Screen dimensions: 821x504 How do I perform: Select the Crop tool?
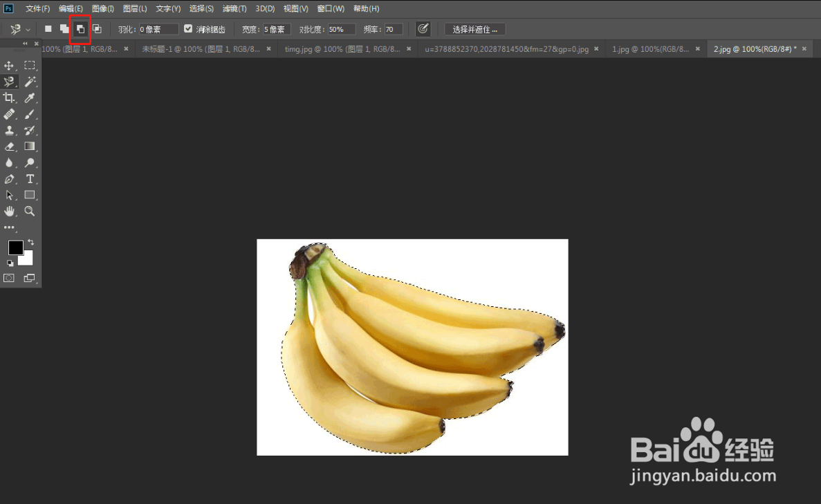10,98
